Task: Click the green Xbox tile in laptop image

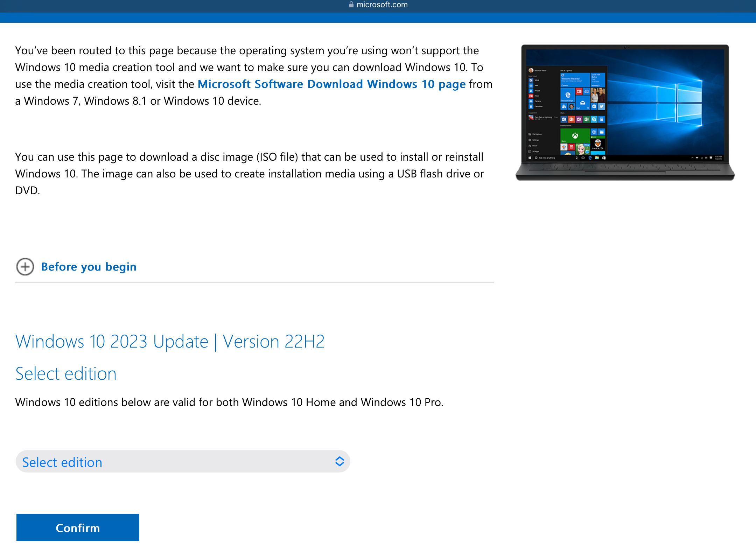Action: [575, 135]
